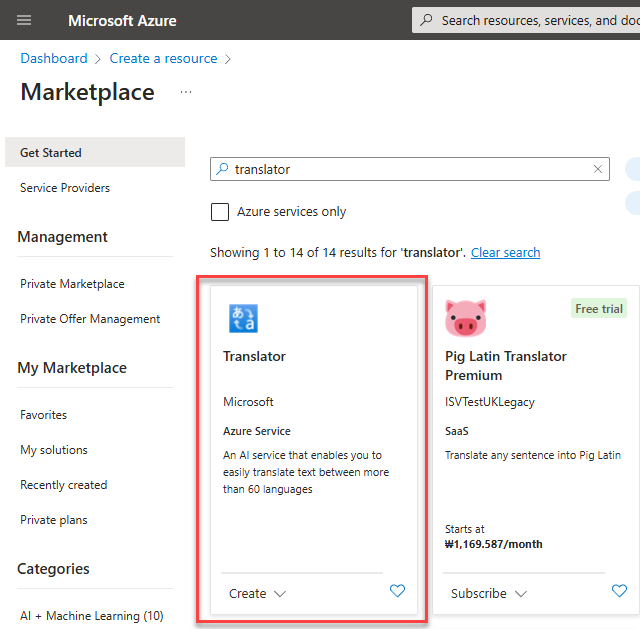Open Service Providers in the sidebar

click(x=65, y=188)
